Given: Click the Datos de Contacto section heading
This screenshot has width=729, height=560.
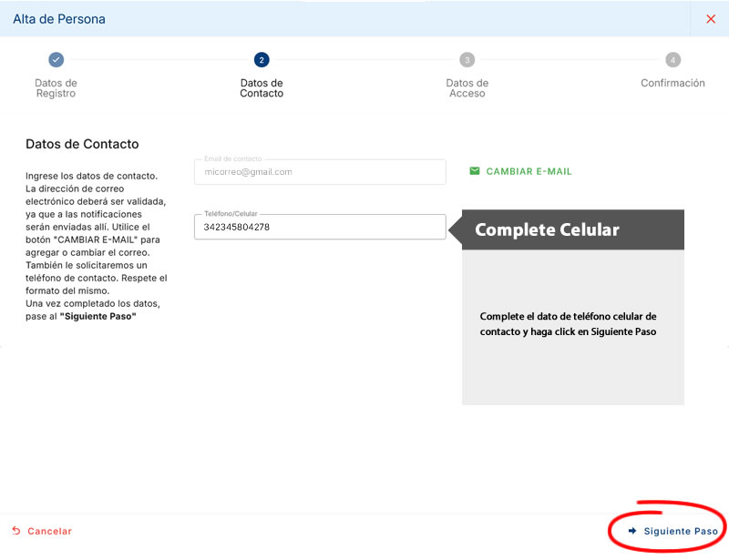Looking at the screenshot, I should pyautogui.click(x=82, y=144).
